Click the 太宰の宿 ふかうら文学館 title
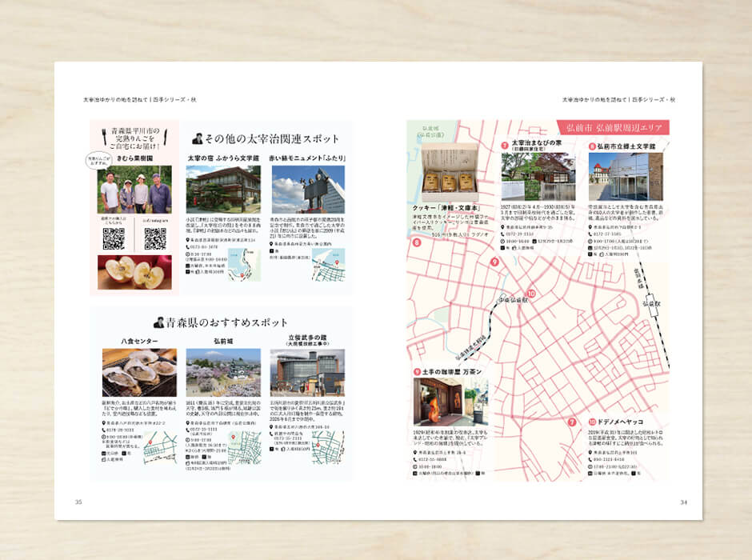The image size is (752, 560). pyautogui.click(x=223, y=158)
